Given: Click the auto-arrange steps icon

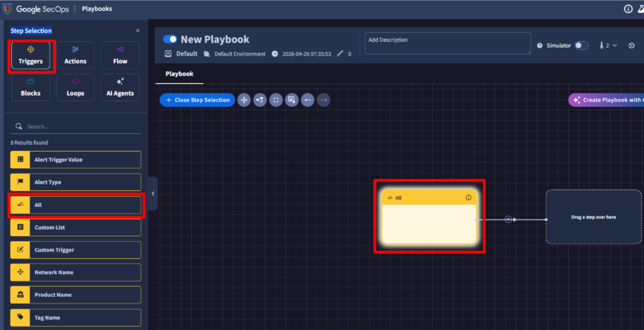Looking at the screenshot, I should 260,100.
